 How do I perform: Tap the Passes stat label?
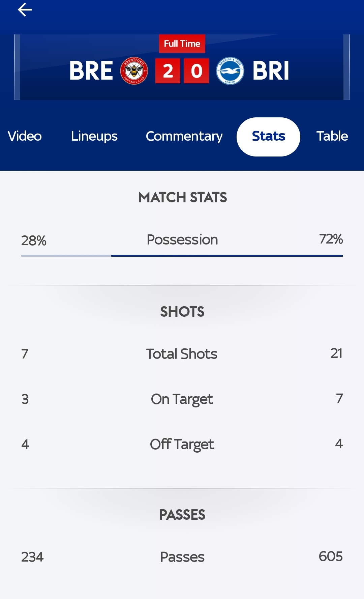tap(182, 557)
